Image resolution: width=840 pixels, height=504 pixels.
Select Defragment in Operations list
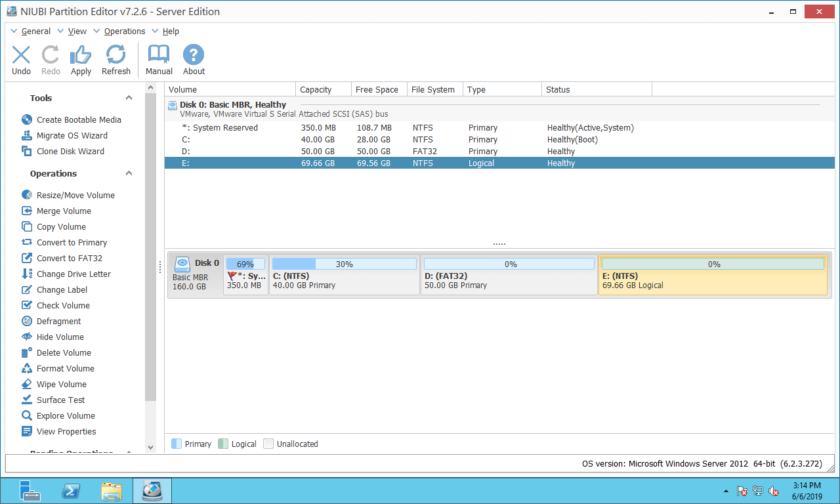click(58, 322)
